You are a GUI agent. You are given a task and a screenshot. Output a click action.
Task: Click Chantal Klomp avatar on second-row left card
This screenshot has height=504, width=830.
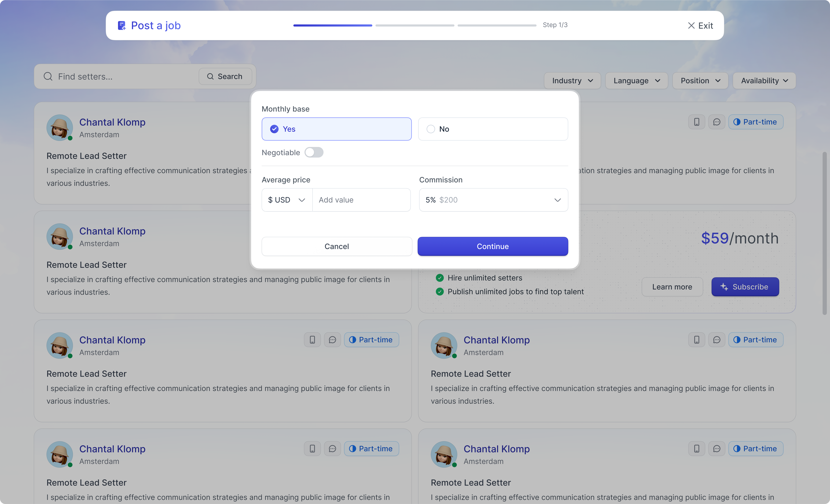[60, 236]
